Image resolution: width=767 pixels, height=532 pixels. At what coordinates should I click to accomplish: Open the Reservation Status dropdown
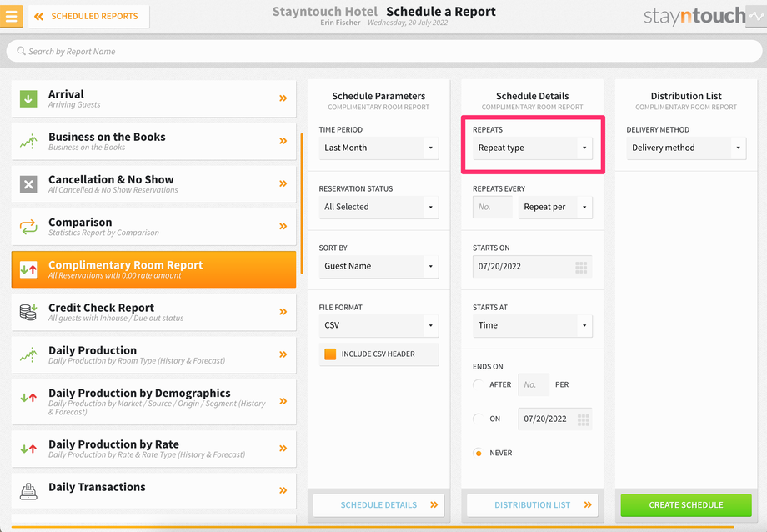378,207
